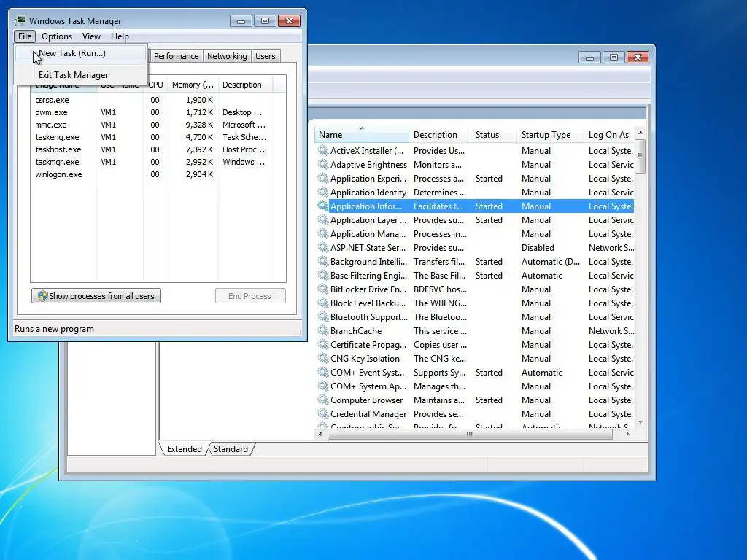Sort processes by Description column in Task Manager
Screen dimensions: 747x560
245,85
